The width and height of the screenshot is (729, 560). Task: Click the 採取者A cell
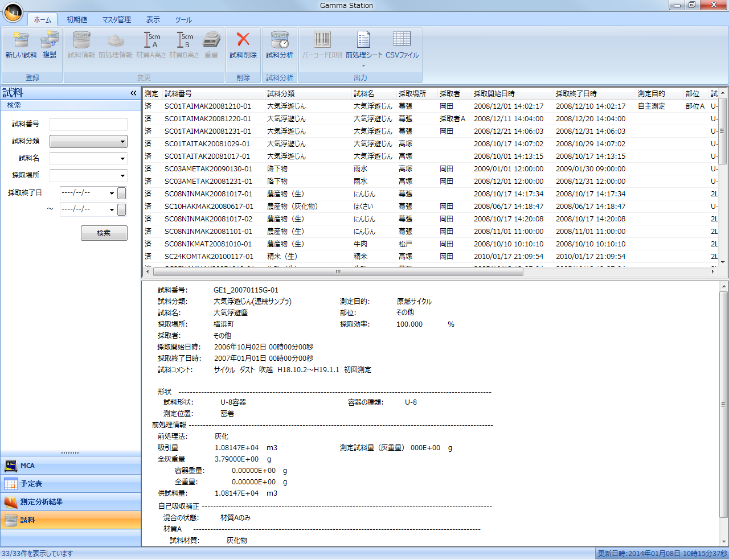point(452,118)
